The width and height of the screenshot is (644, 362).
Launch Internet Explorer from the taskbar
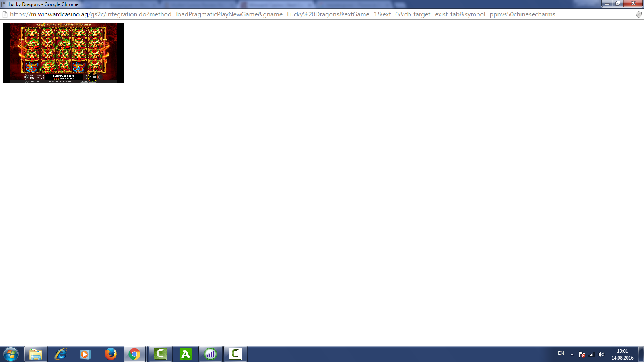pos(60,354)
